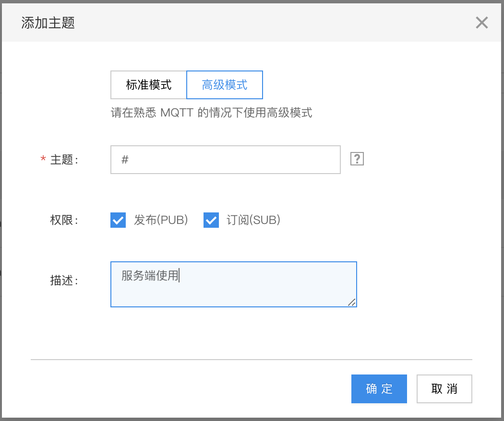Switch to the 标准模式 tab
The width and height of the screenshot is (504, 421).
pos(148,85)
